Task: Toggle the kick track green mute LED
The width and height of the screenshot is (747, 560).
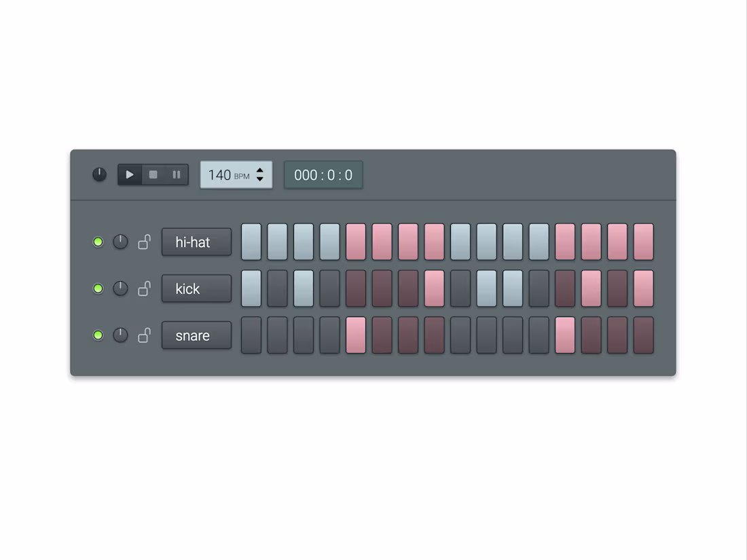Action: click(98, 288)
